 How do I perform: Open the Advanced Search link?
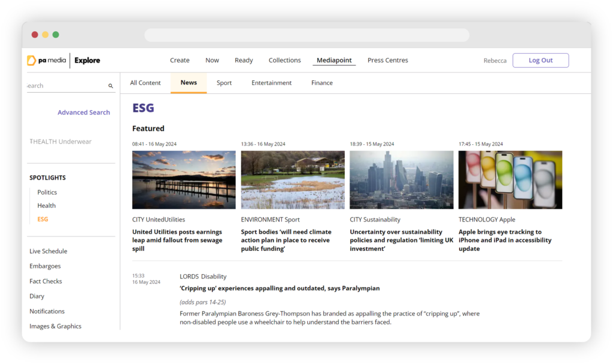83,113
